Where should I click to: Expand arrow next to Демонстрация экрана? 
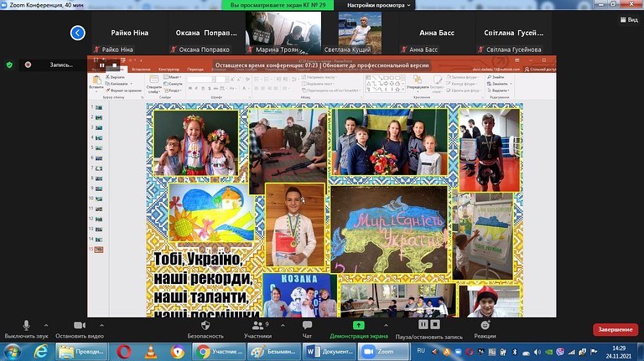pos(386,325)
